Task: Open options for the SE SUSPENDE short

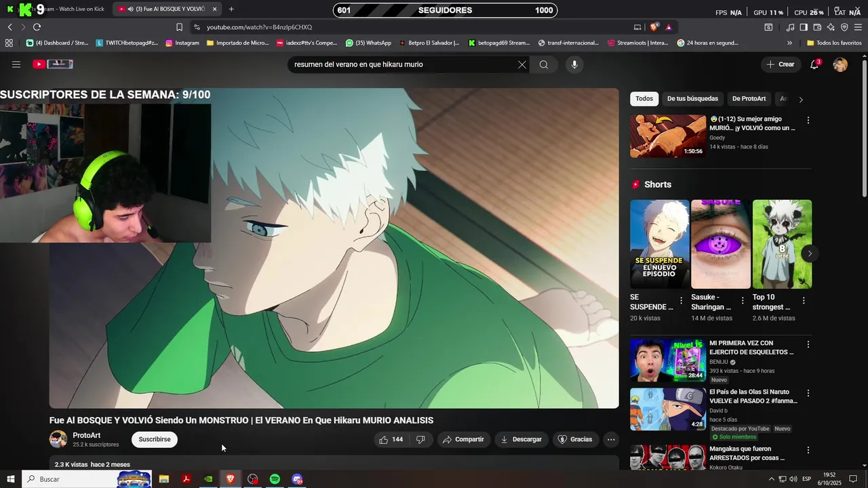Action: pyautogui.click(x=682, y=300)
